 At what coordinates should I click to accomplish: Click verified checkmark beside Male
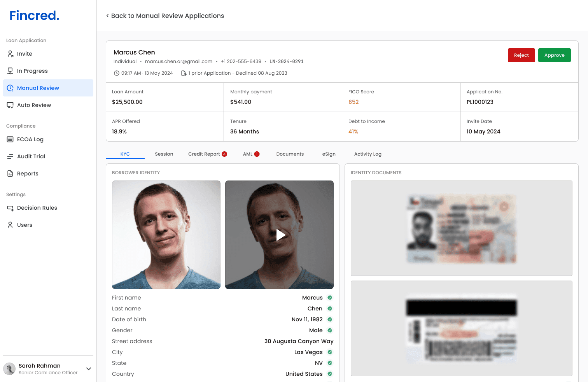coord(330,330)
